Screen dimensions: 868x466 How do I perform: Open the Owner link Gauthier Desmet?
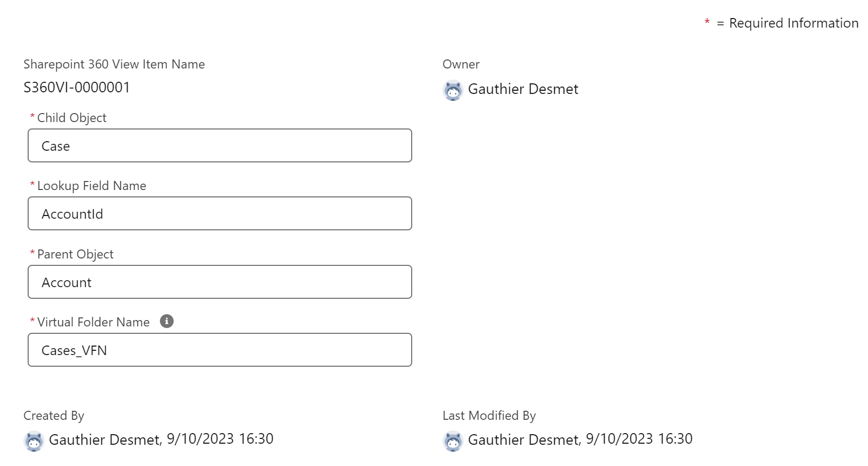tap(523, 89)
